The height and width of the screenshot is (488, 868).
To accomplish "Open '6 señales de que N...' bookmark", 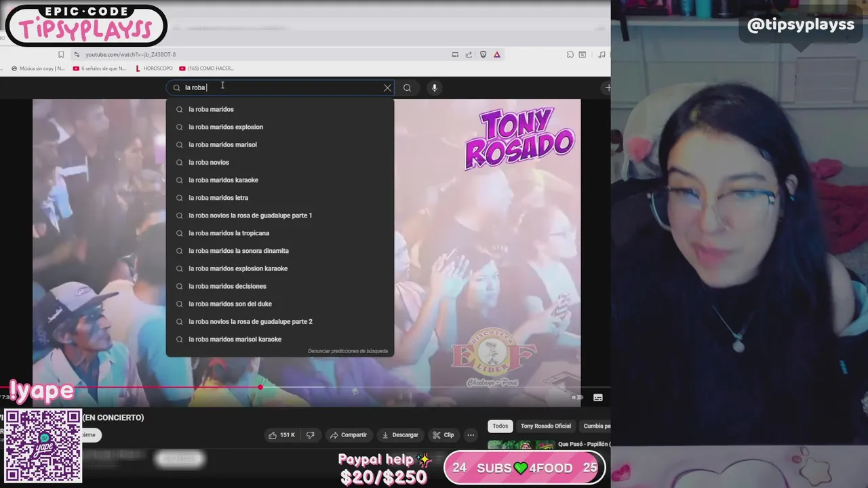I will point(99,68).
